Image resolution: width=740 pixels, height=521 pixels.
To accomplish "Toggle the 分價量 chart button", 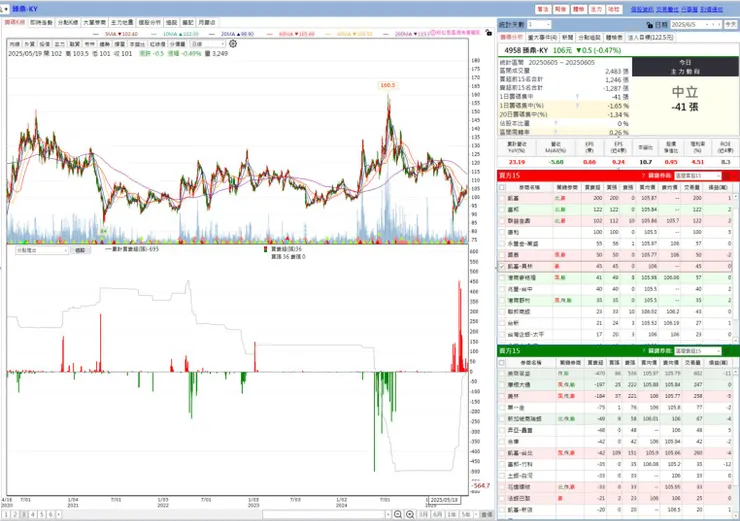I will [177, 44].
